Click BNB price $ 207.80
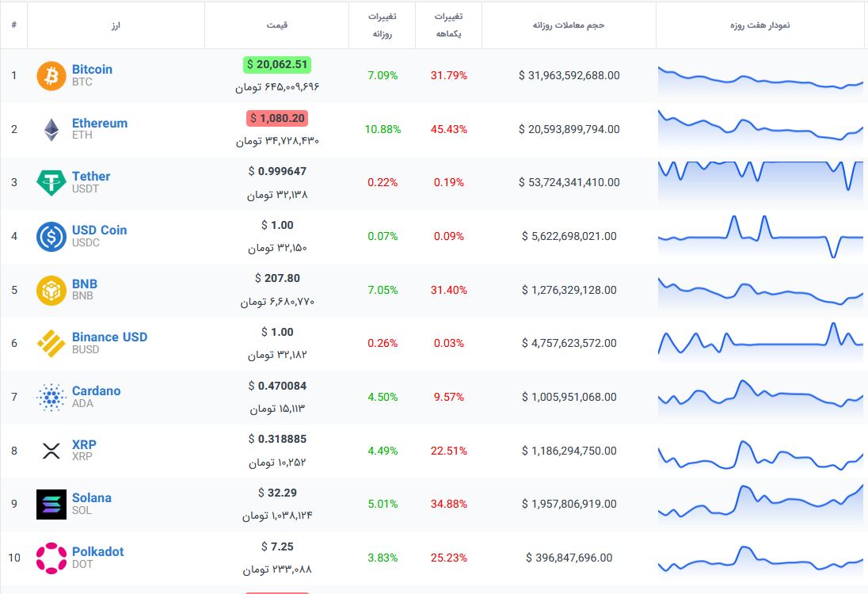 coord(276,279)
